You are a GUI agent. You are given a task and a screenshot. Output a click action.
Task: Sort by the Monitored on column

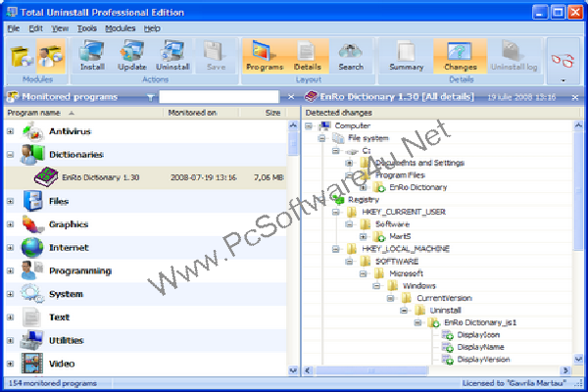[x=201, y=113]
